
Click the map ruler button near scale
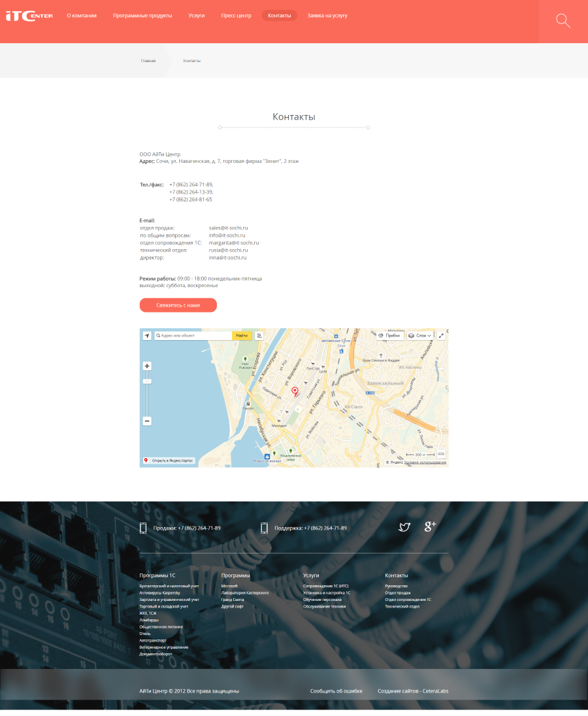click(x=441, y=453)
